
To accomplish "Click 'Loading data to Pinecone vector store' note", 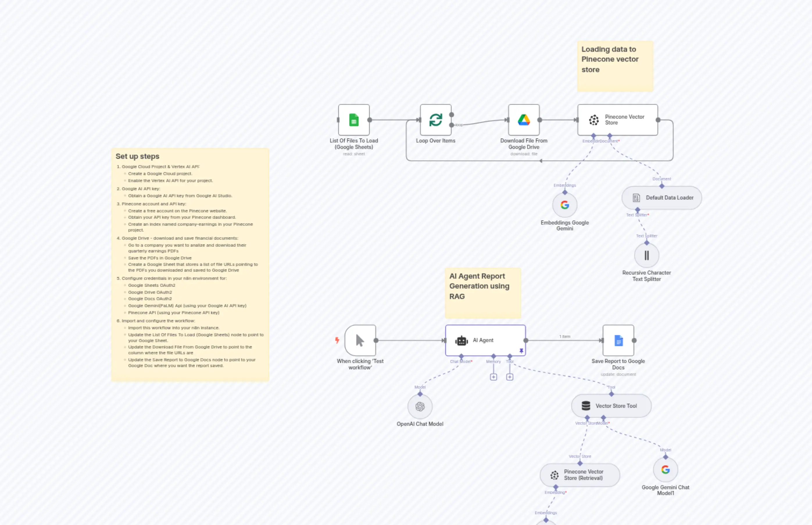I will point(615,66).
